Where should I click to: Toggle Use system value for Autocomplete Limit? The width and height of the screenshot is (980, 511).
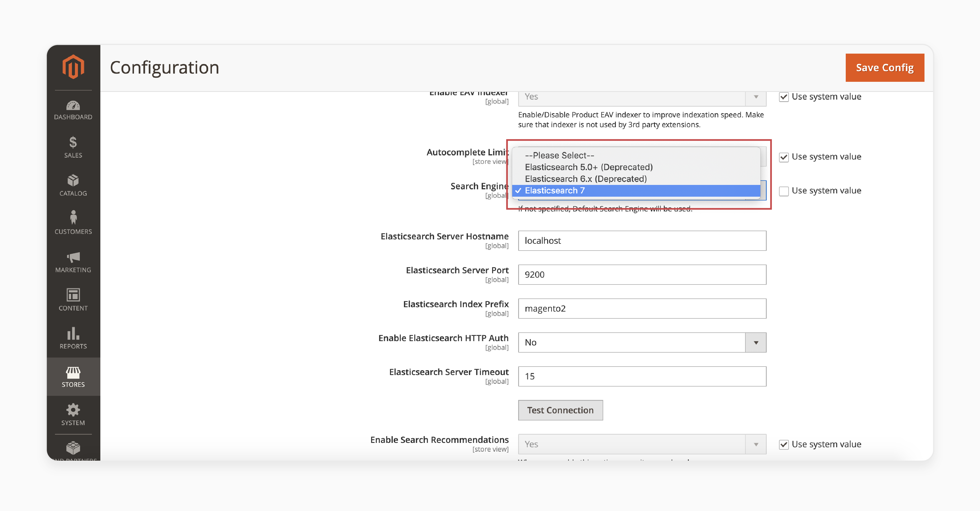click(783, 157)
